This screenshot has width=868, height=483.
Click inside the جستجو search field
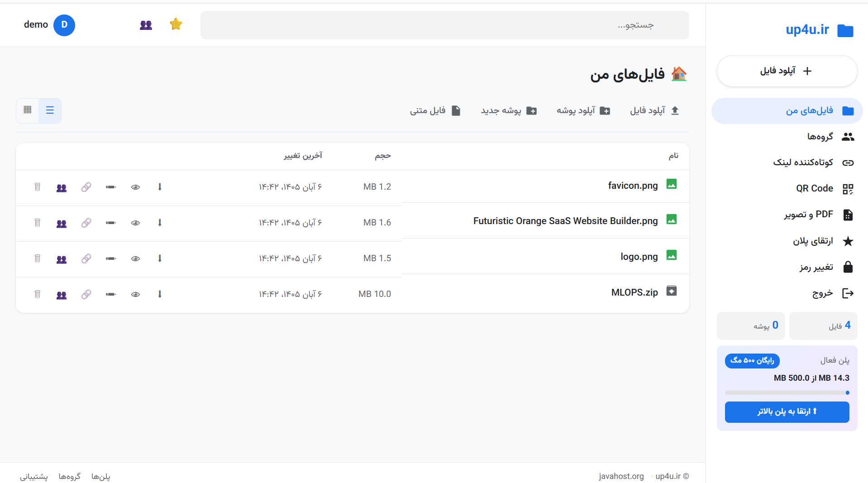point(445,25)
